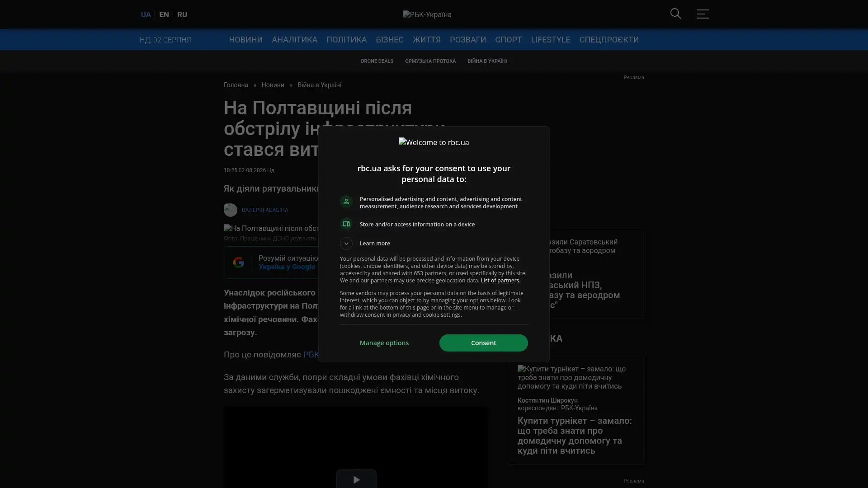Switch language to EN
The width and height of the screenshot is (868, 488).
[164, 14]
